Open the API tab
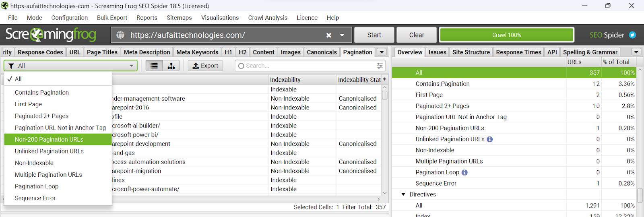This screenshot has width=644, height=217. pos(552,52)
